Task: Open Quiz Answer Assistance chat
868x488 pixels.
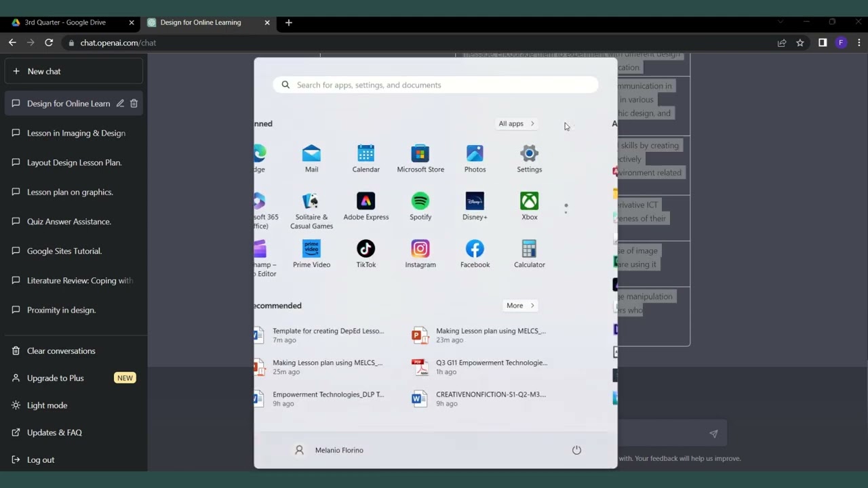Action: coord(74,222)
